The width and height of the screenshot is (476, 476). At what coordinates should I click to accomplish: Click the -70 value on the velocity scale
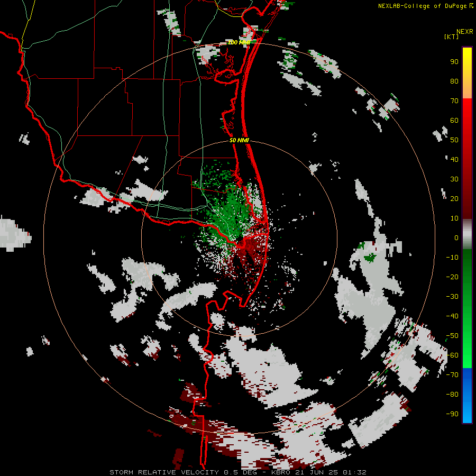[x=452, y=375]
